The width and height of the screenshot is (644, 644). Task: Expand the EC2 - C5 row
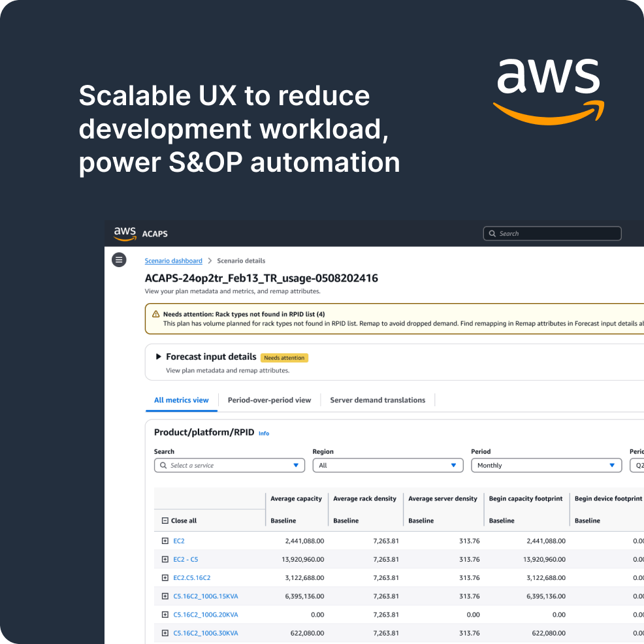pyautogui.click(x=165, y=559)
